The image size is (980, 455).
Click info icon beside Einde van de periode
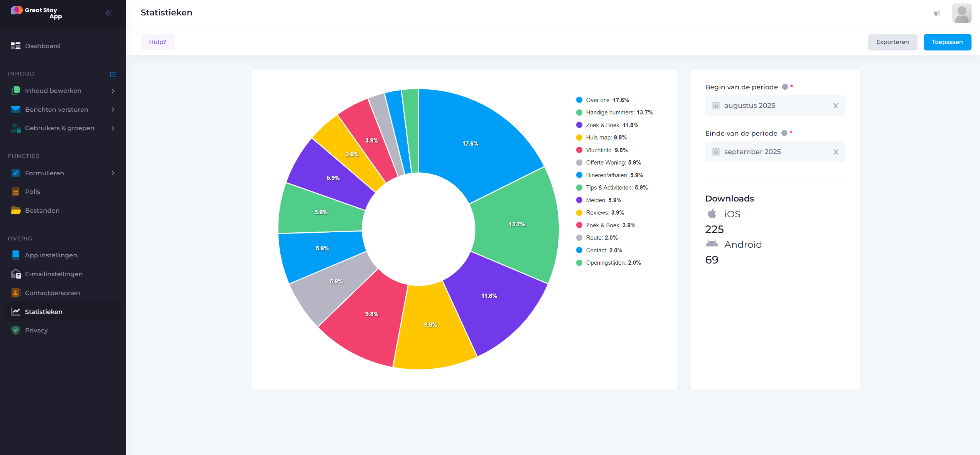[784, 133]
